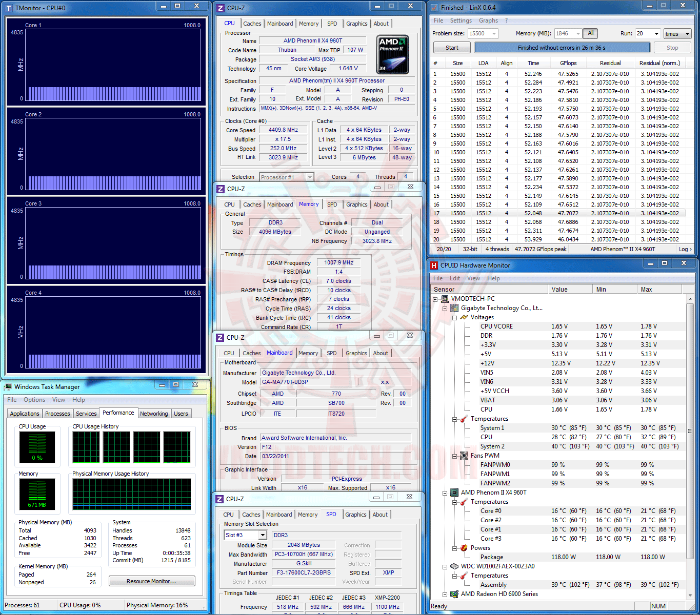This screenshot has width=700, height=615.
Task: Open the About tab in the CPU-Z Mainboard window
Action: pyautogui.click(x=381, y=353)
